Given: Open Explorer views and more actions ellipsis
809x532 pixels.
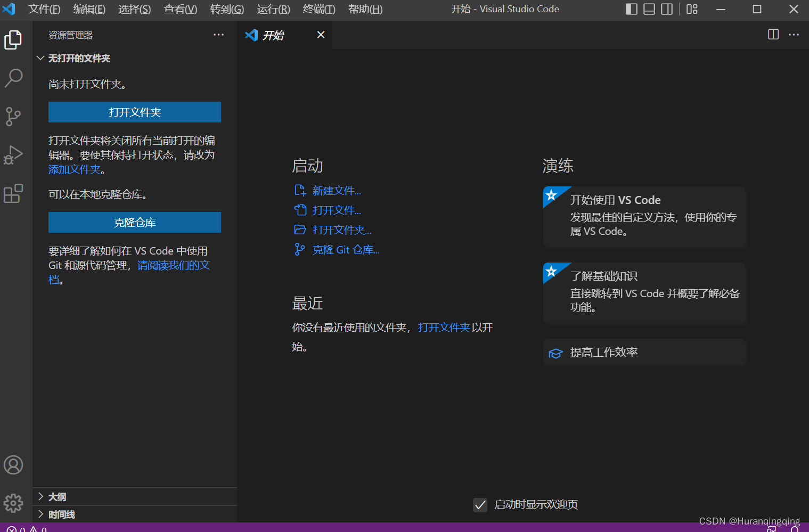Looking at the screenshot, I should [218, 35].
